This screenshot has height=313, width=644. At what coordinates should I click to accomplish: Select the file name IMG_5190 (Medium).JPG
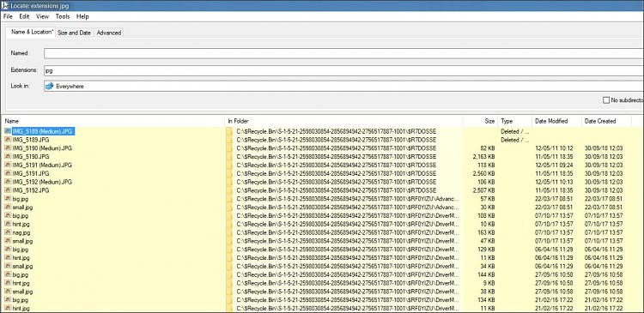click(42, 148)
